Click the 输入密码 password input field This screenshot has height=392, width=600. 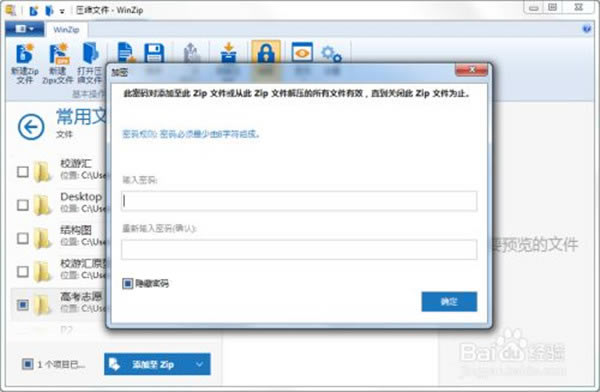(299, 201)
